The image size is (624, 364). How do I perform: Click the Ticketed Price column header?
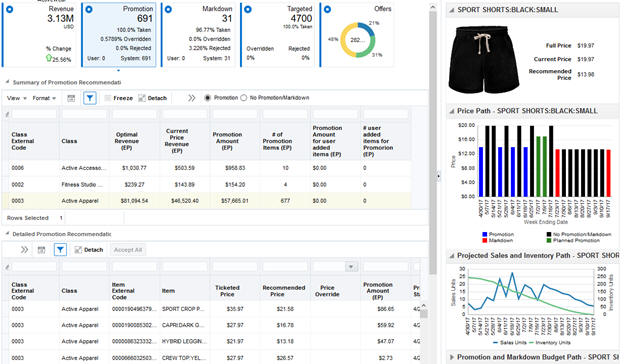[x=227, y=291]
